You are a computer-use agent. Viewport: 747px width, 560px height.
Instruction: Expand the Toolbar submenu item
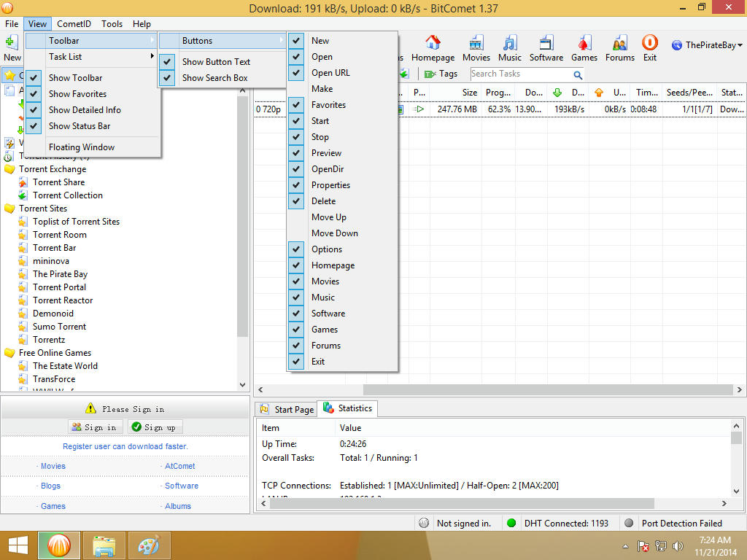coord(91,41)
